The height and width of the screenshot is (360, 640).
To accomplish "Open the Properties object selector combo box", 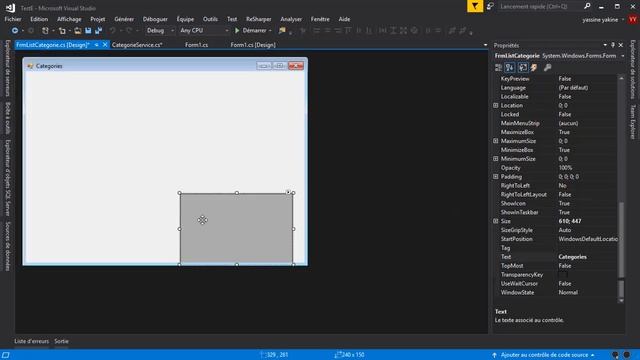I will tap(559, 56).
